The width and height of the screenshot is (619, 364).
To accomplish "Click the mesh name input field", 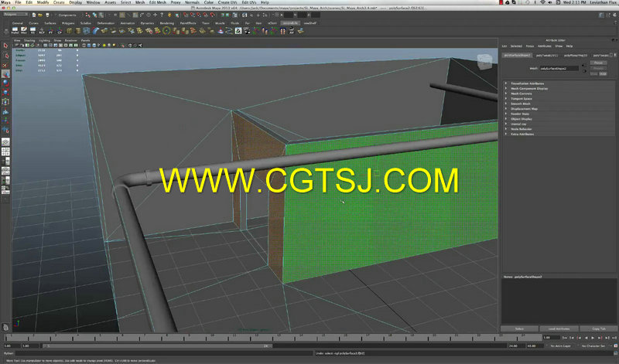I will click(x=559, y=68).
